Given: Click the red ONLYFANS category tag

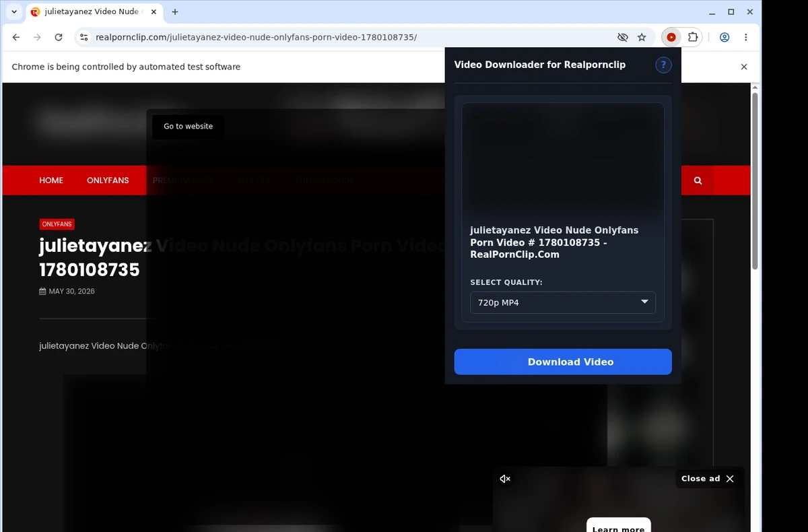Looking at the screenshot, I should pyautogui.click(x=57, y=224).
